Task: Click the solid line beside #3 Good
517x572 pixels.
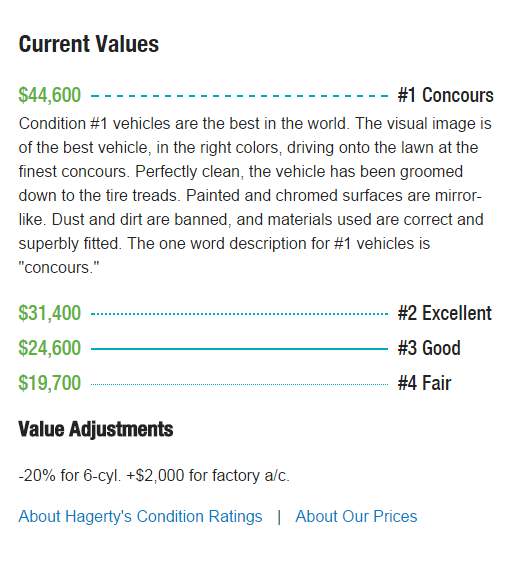Action: [x=239, y=349]
